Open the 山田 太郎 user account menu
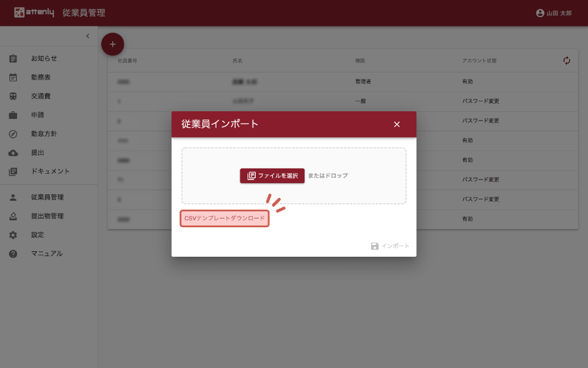Viewport: 588px width, 368px height. click(x=553, y=13)
